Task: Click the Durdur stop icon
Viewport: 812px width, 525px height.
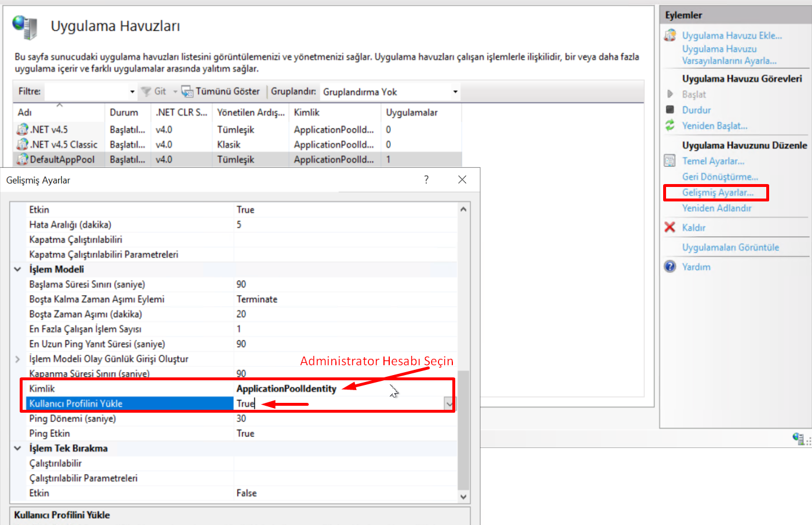Action: [x=670, y=109]
